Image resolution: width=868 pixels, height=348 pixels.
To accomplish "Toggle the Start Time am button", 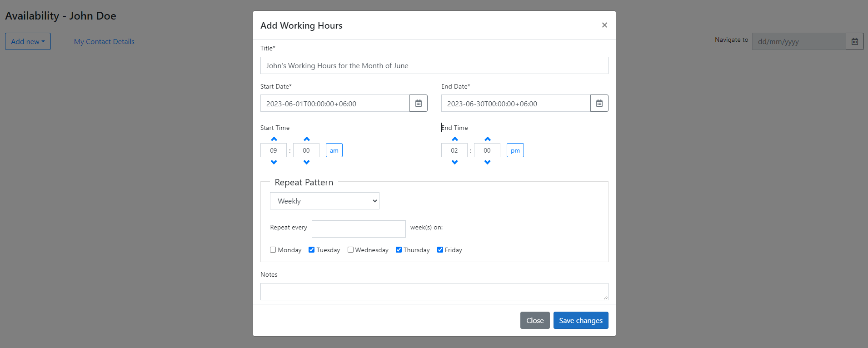I will click(334, 150).
